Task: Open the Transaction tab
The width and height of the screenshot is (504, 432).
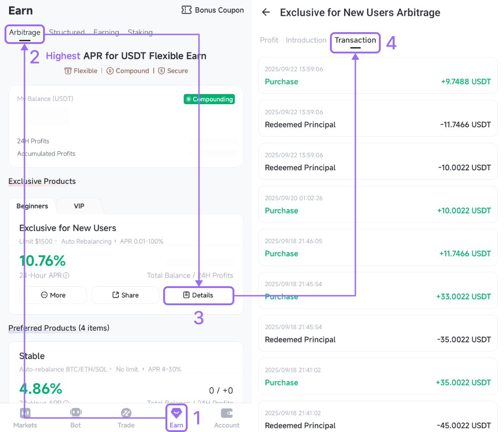Action: tap(355, 40)
